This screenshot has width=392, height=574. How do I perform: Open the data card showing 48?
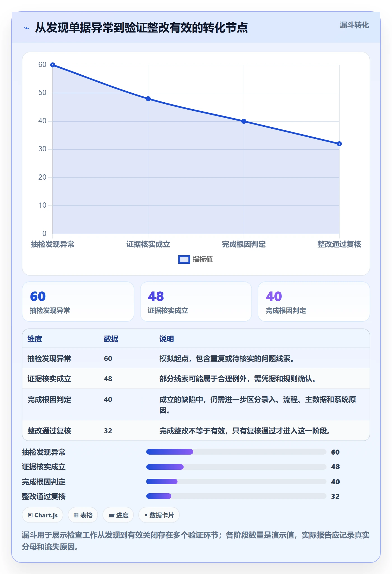pos(196,302)
